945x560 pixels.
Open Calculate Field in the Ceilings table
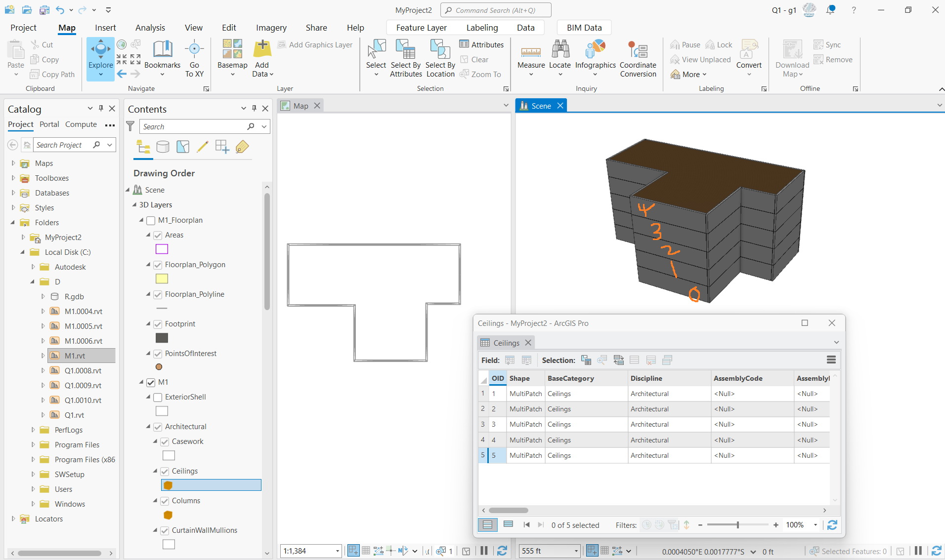point(527,360)
